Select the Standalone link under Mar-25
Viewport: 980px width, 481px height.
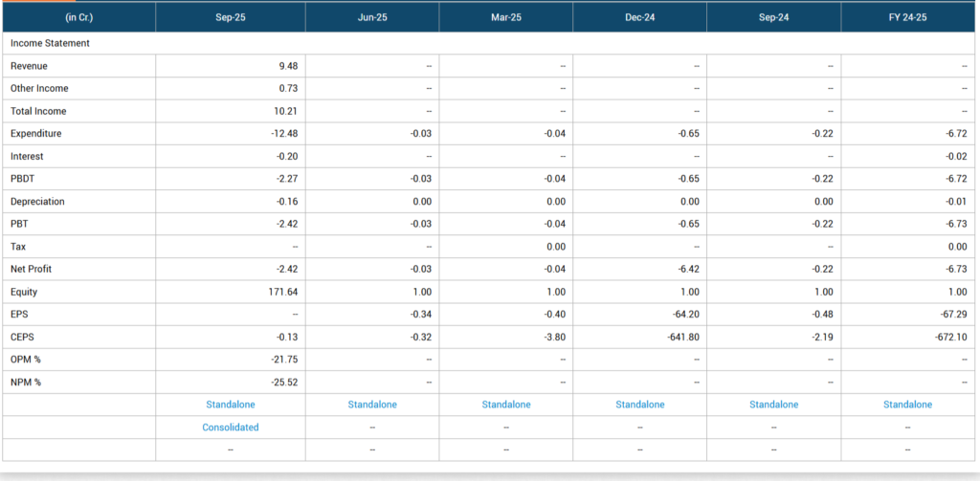tap(506, 404)
